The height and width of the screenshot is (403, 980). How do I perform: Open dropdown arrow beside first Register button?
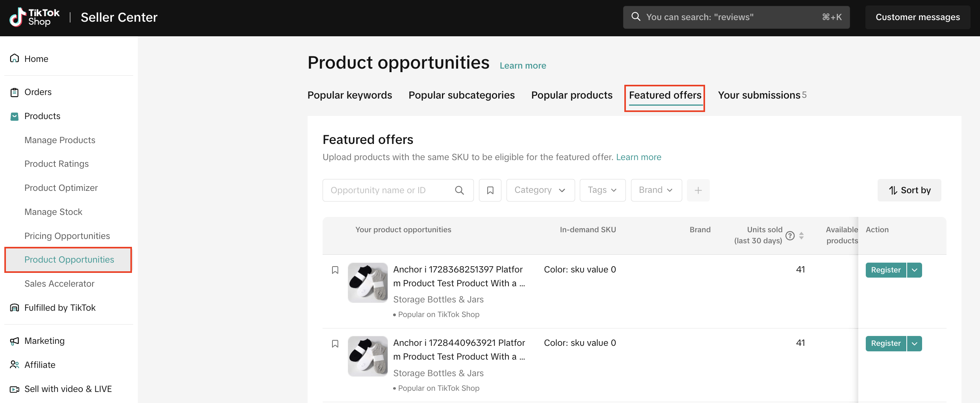915,270
